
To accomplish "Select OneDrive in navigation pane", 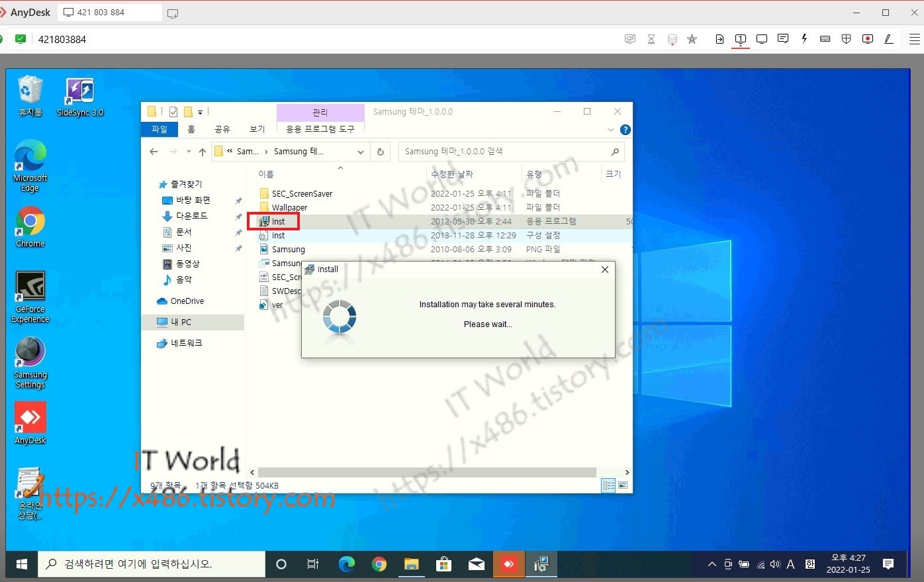I will 187,301.
